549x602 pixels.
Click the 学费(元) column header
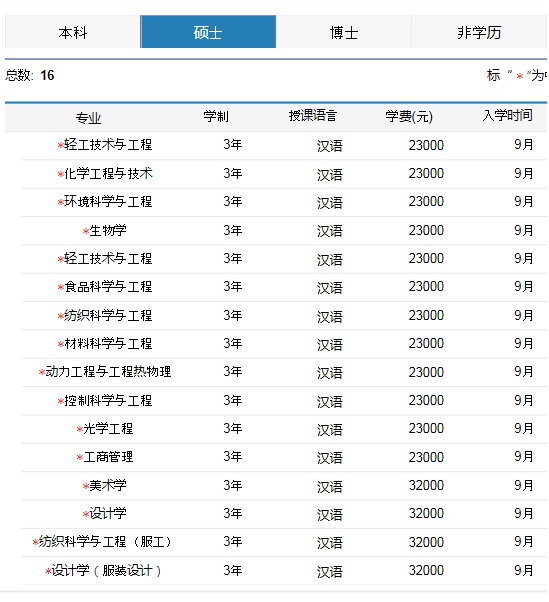tap(409, 116)
